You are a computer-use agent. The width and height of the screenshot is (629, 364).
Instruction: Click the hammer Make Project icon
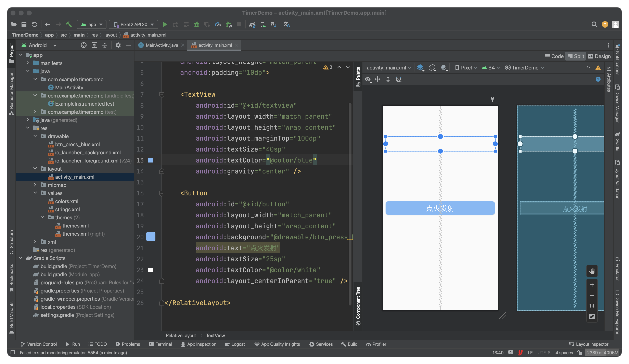coord(69,24)
